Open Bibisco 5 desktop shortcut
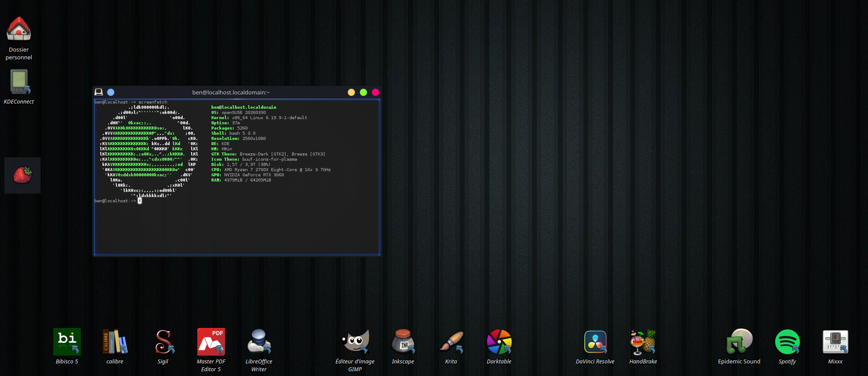868x376 pixels. tap(67, 342)
